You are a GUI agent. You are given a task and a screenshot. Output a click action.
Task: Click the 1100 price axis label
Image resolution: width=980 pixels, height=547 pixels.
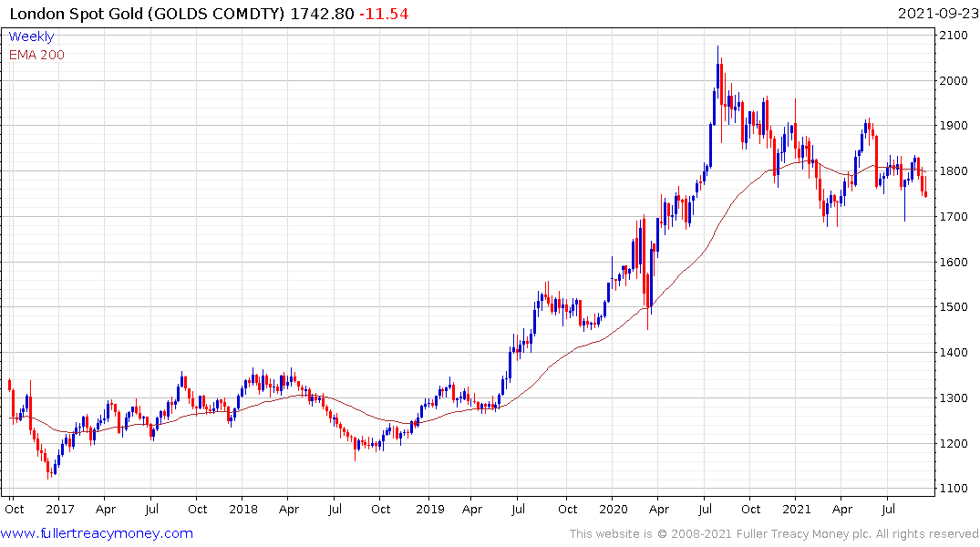[x=954, y=489]
